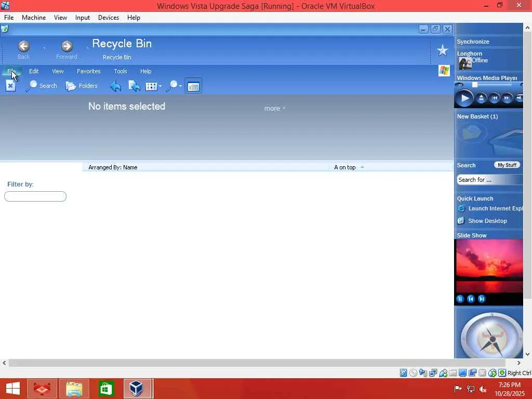
Task: Click the blue undo arrow icon
Action: pyautogui.click(x=116, y=86)
